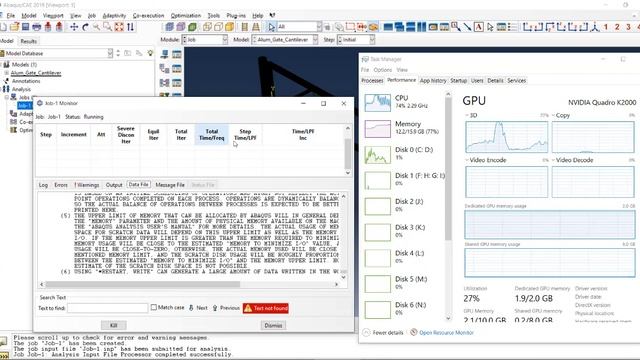Toggle the Match case checkbox
Image resolution: width=640 pixels, height=360 pixels.
[x=154, y=307]
